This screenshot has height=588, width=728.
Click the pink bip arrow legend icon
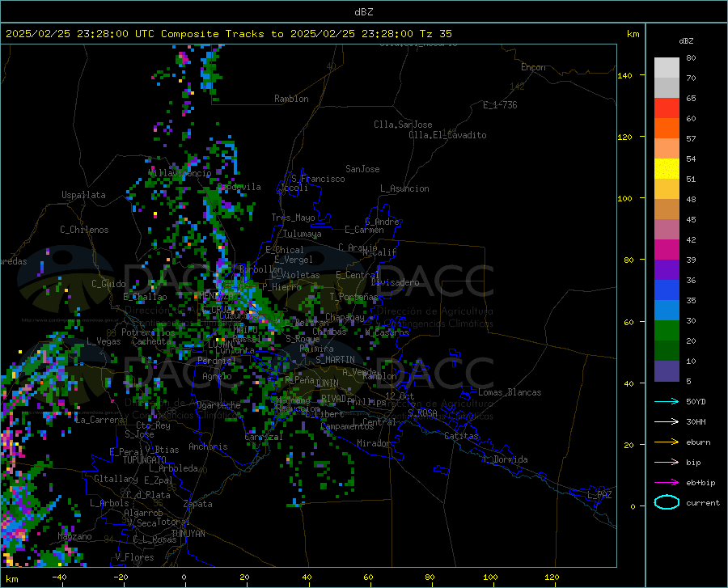point(667,463)
